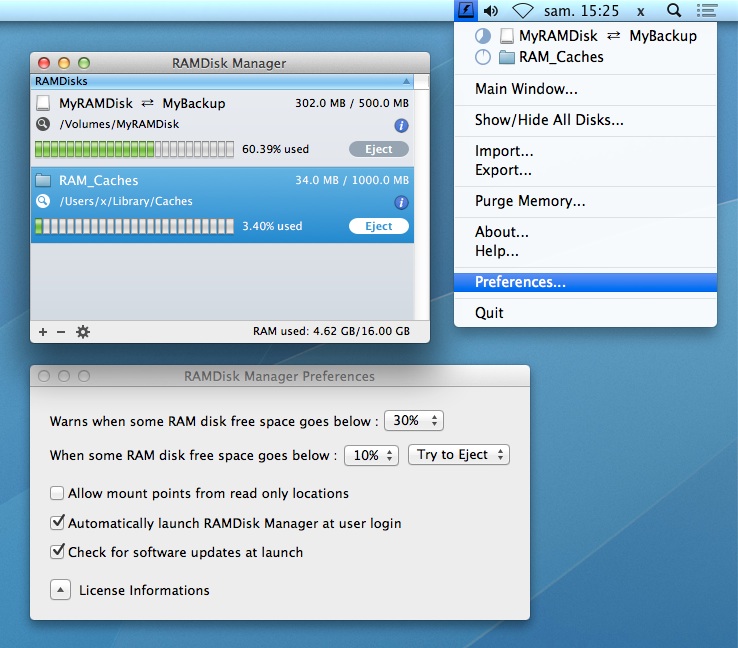This screenshot has width=738, height=648.
Task: Uncheck Automatically launch RAMDisk Manager at login
Action: 57,523
